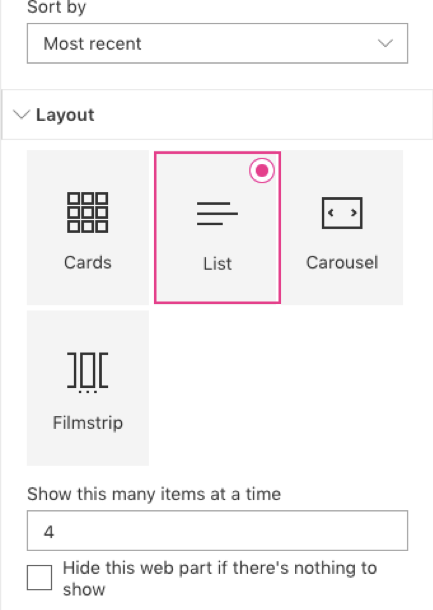Click the Cards grid icon
The height and width of the screenshot is (610, 433).
[88, 212]
